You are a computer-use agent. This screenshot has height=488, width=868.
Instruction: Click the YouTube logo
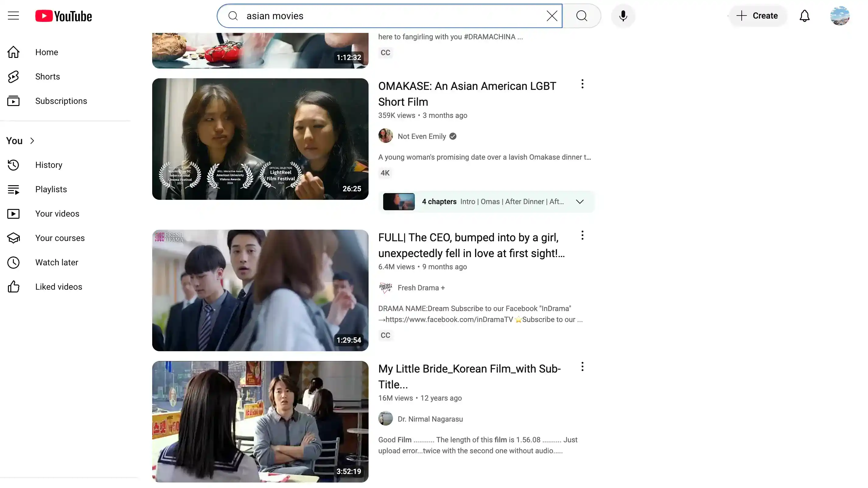tap(63, 16)
